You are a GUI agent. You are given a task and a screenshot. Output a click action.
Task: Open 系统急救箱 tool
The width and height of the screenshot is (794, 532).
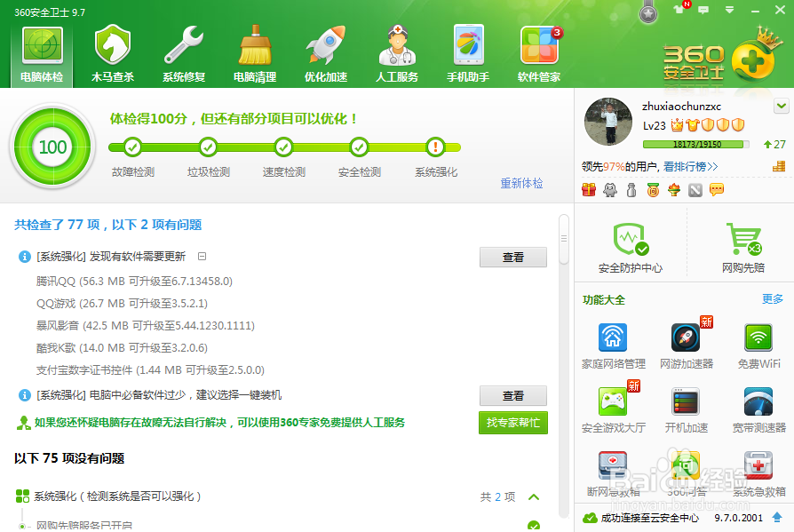[x=758, y=473]
